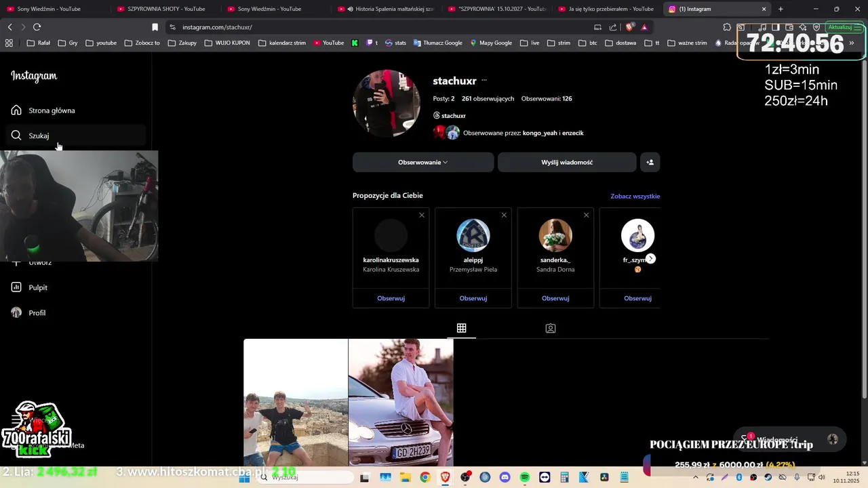Switch to the posts grid tab

[462, 328]
